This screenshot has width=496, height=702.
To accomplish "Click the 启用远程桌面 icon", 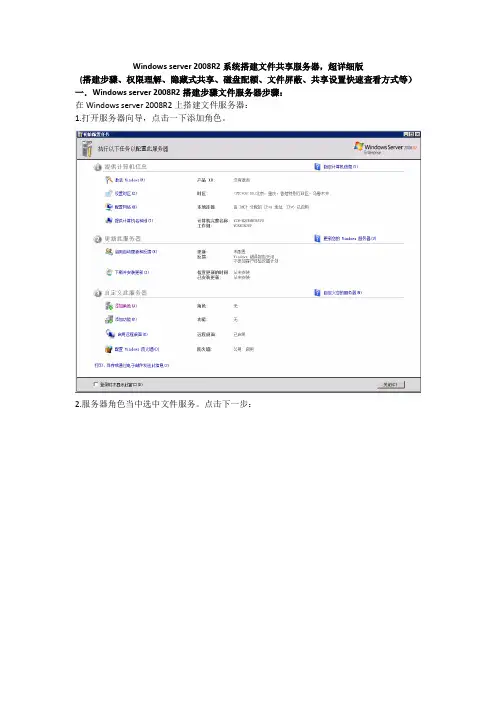I will tap(110, 334).
